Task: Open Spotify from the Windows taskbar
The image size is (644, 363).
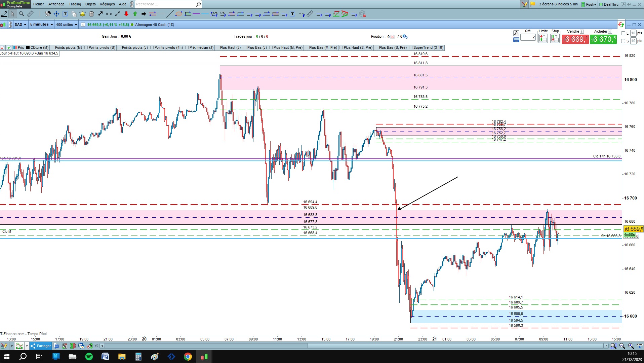Action: pos(89,357)
